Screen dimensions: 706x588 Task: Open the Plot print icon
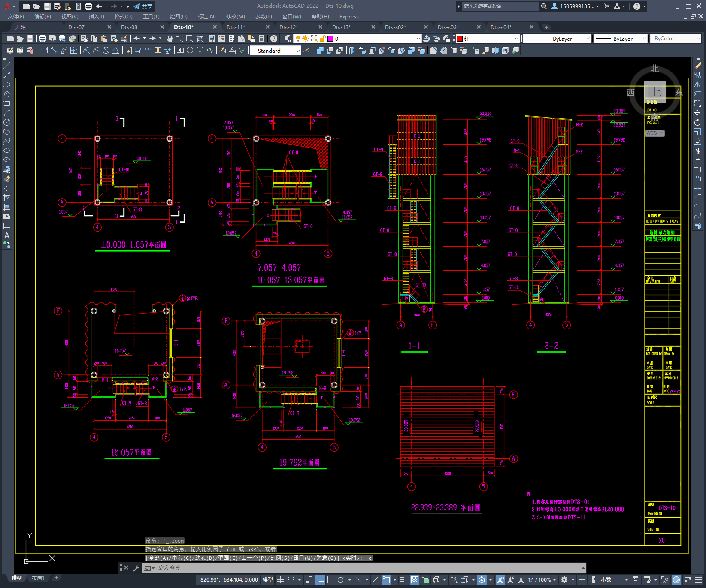coord(42,39)
